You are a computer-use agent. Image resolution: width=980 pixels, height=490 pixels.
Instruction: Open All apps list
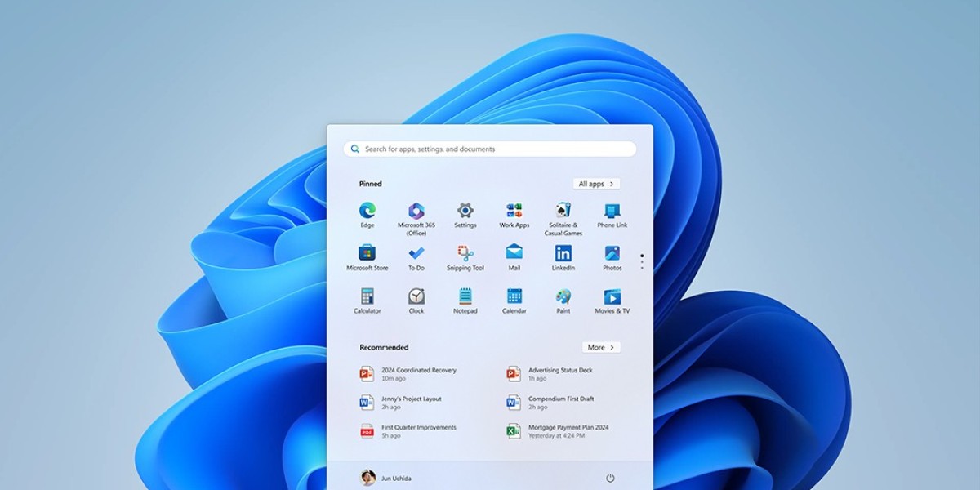pos(596,184)
